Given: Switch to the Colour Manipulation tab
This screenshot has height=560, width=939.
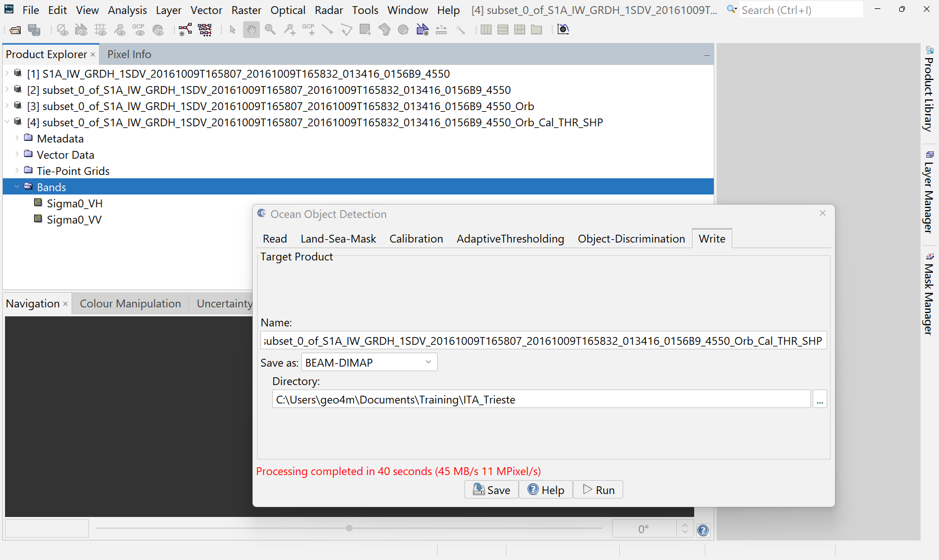Looking at the screenshot, I should click(130, 303).
